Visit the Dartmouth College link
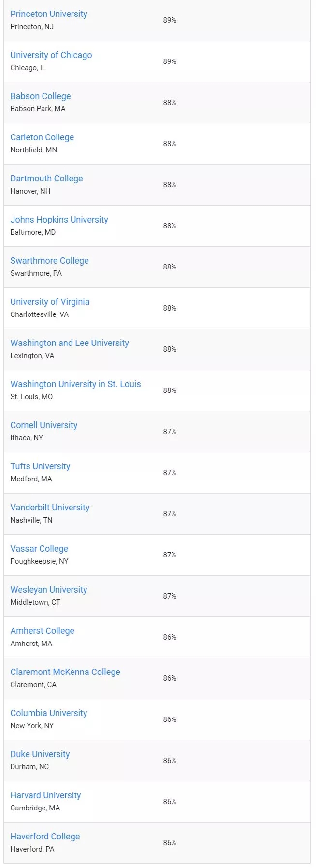The height and width of the screenshot is (868, 316). [46, 179]
